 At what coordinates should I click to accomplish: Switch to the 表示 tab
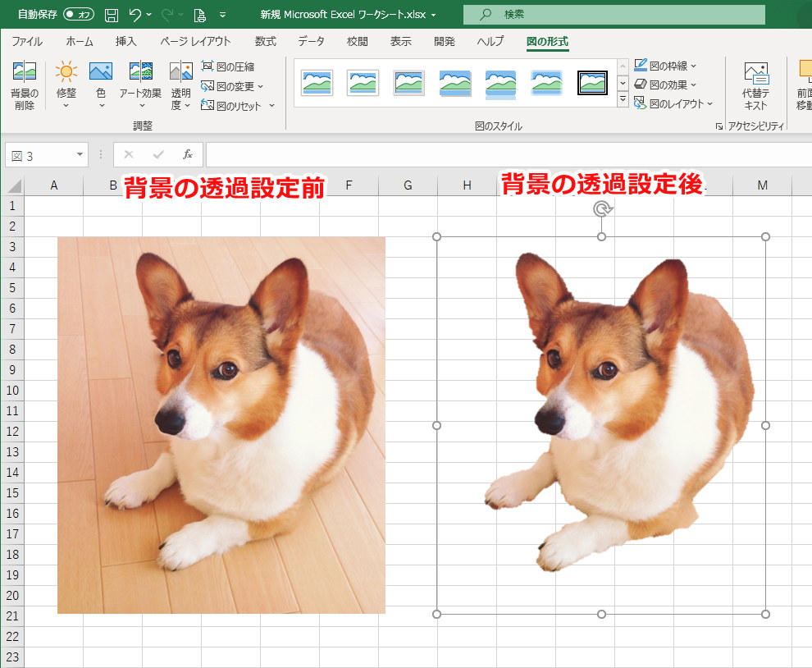point(401,42)
